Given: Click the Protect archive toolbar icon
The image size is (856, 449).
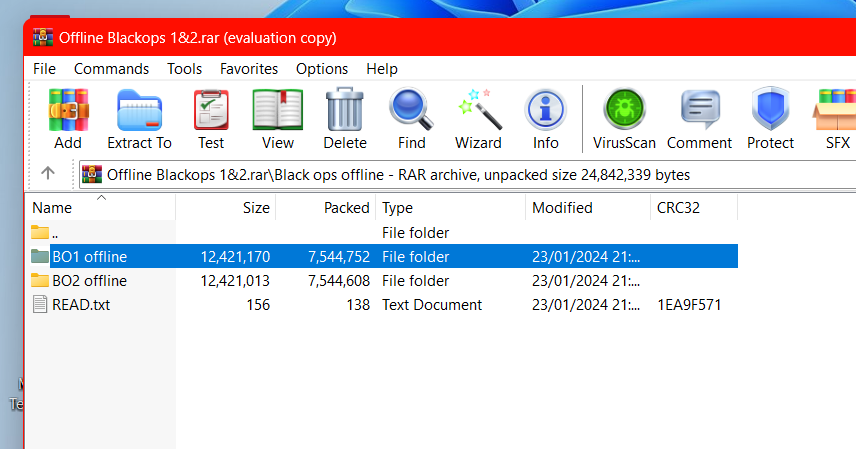Looking at the screenshot, I should pos(770,109).
